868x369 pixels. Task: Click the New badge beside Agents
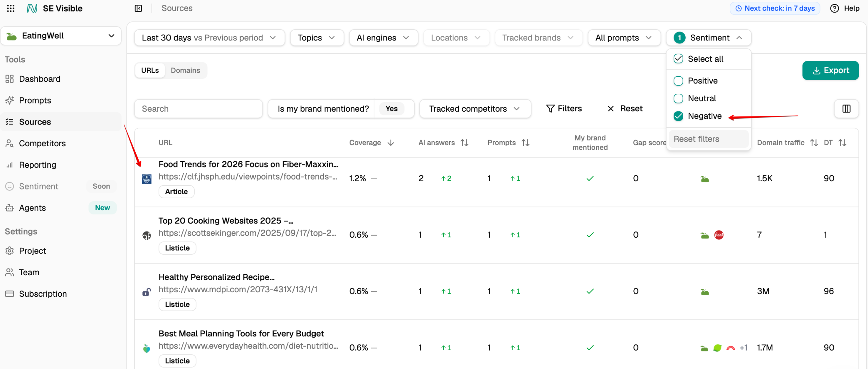[x=102, y=208]
